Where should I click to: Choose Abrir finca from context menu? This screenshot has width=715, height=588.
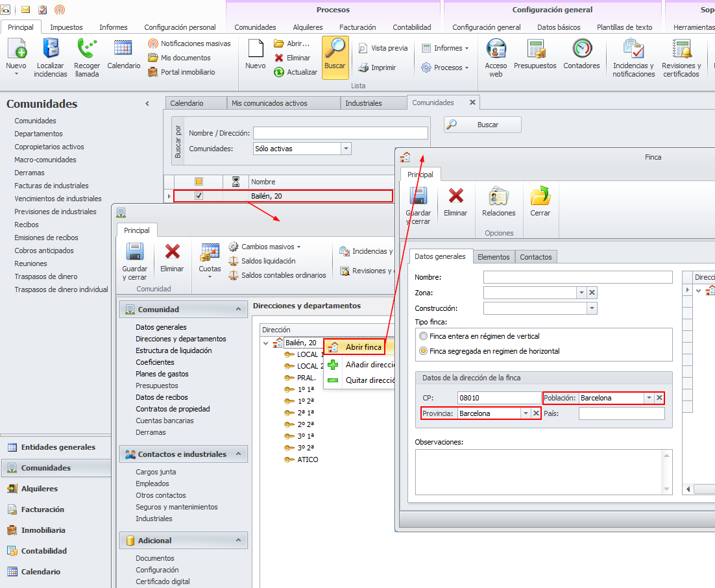[363, 347]
